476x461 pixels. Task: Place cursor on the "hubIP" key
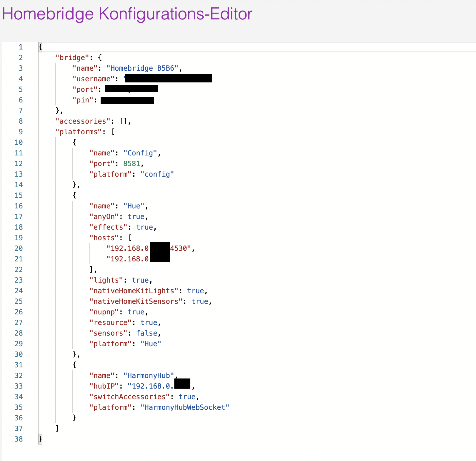point(104,386)
